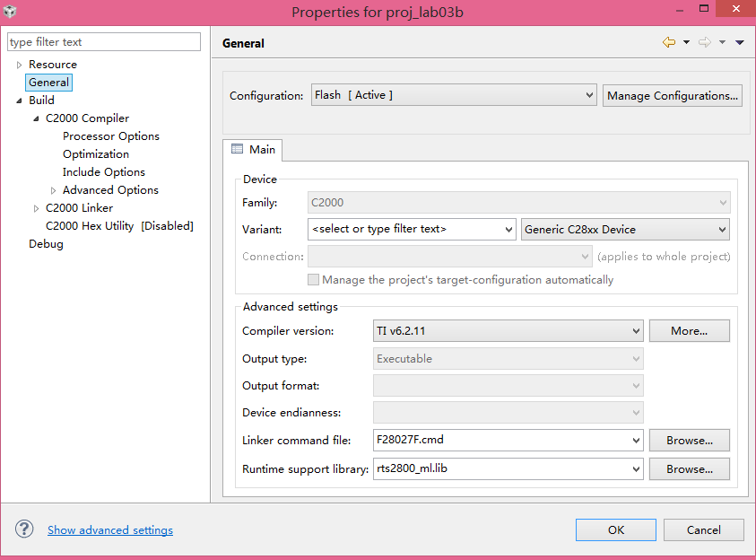Open the view menu triangle icon
The width and height of the screenshot is (756, 560).
pyautogui.click(x=740, y=42)
